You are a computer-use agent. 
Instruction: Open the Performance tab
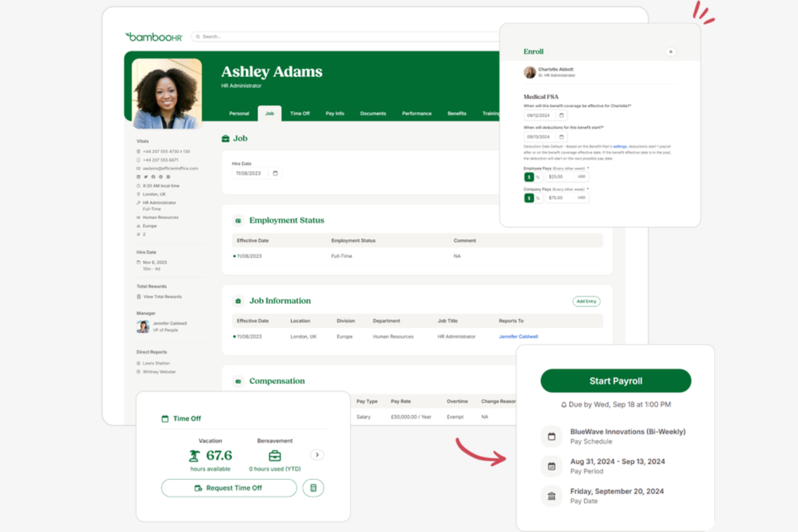tap(416, 113)
